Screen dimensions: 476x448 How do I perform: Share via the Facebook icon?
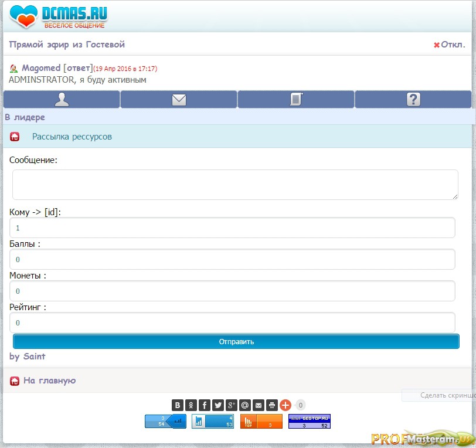205,405
